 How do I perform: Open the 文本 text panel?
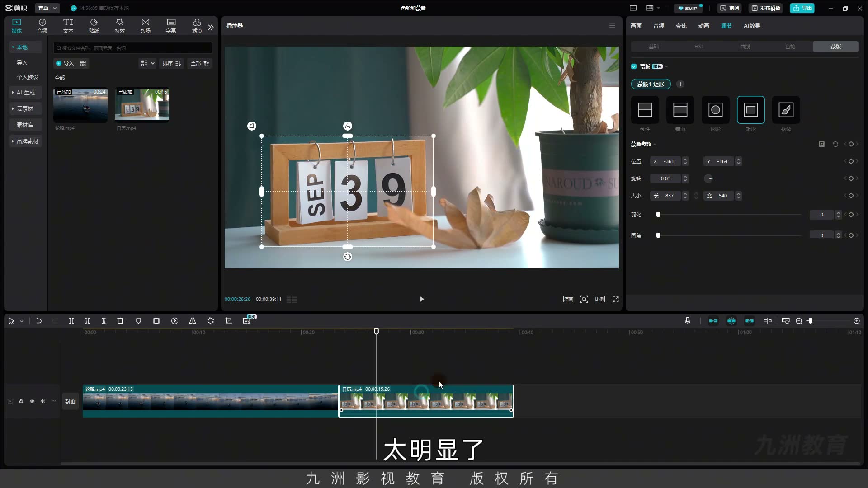[x=68, y=26]
